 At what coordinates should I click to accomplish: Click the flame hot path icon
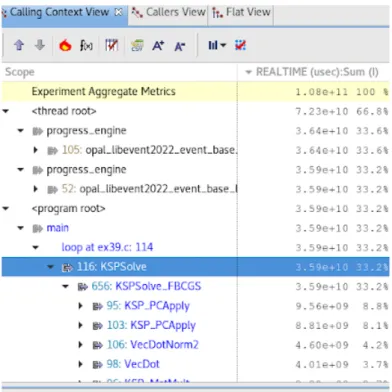[65, 45]
